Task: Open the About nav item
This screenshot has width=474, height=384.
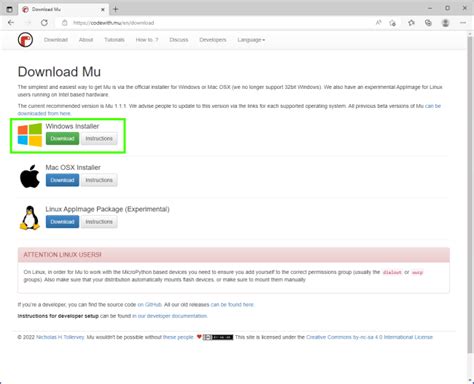Action: click(86, 40)
